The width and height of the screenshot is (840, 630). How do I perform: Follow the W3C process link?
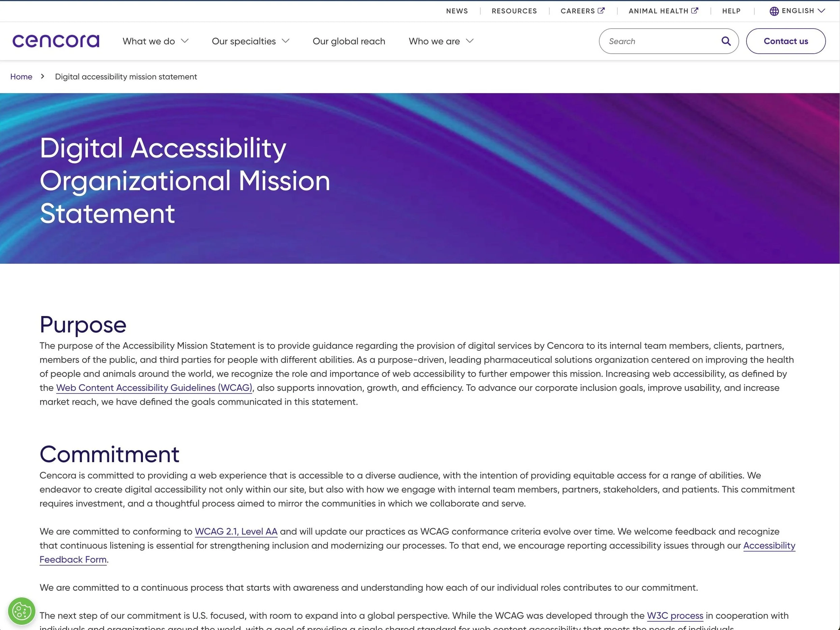tap(675, 615)
